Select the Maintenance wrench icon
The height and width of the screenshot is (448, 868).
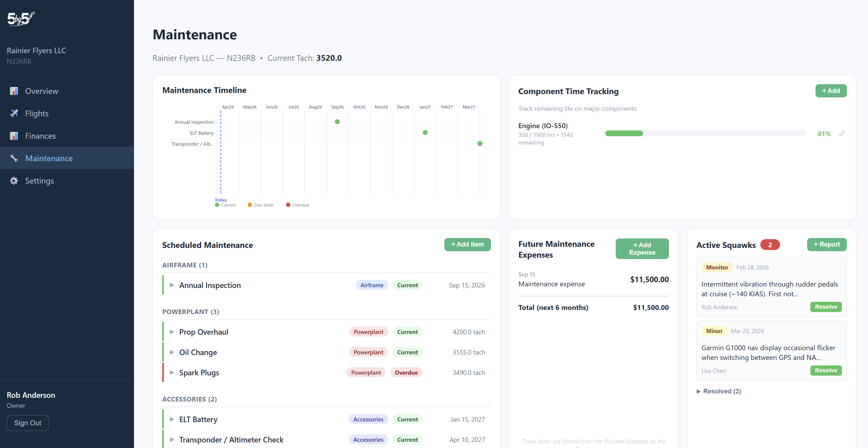(14, 158)
